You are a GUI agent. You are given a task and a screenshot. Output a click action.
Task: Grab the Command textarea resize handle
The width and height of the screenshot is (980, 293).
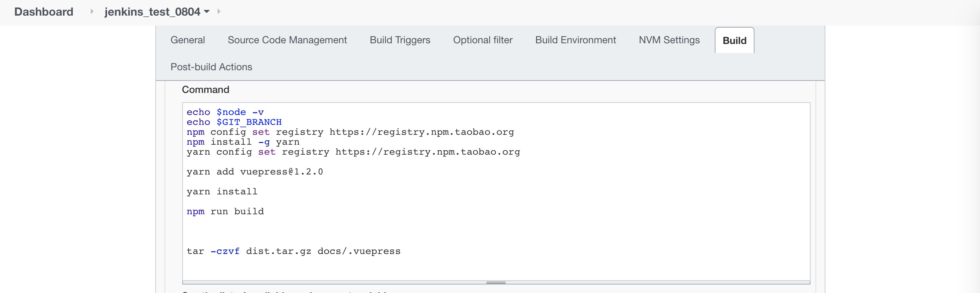tap(496, 283)
